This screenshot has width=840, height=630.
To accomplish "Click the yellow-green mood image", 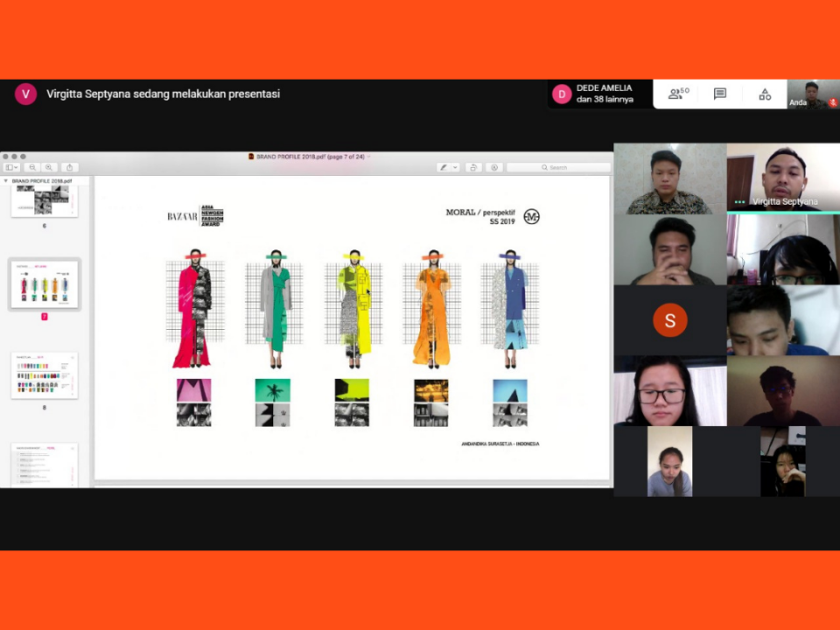I will point(352,390).
